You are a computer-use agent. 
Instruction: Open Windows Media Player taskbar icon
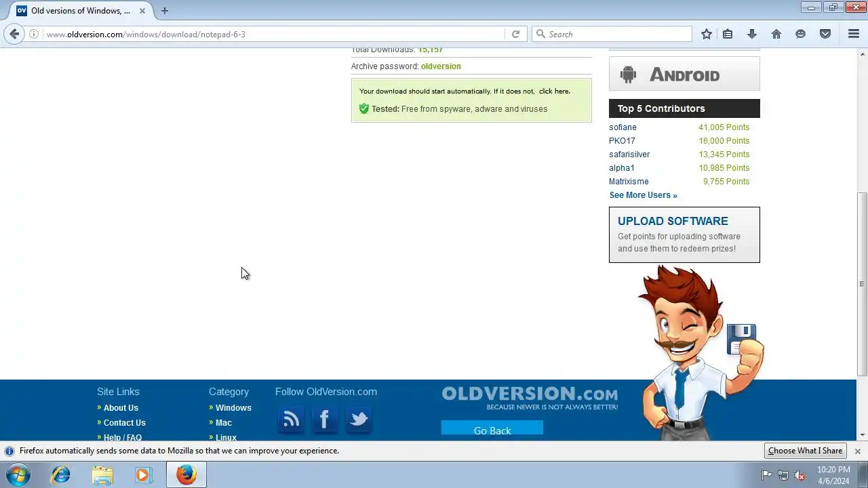[143, 475]
